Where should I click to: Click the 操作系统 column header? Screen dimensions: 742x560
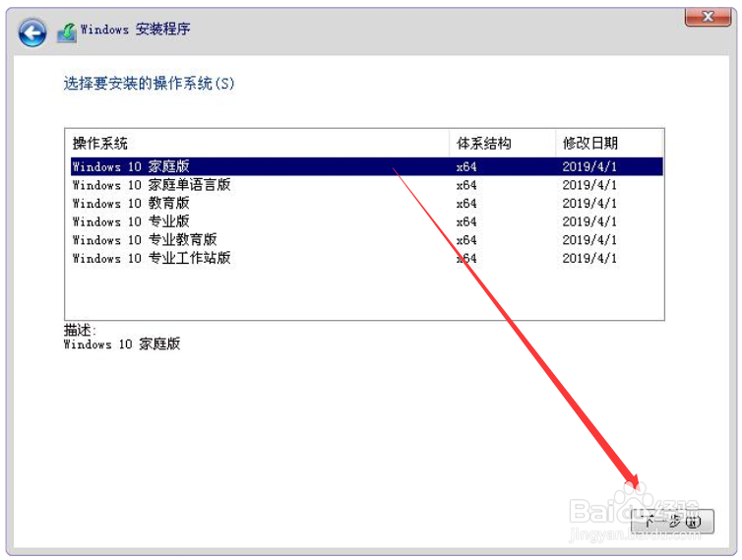coord(257,143)
